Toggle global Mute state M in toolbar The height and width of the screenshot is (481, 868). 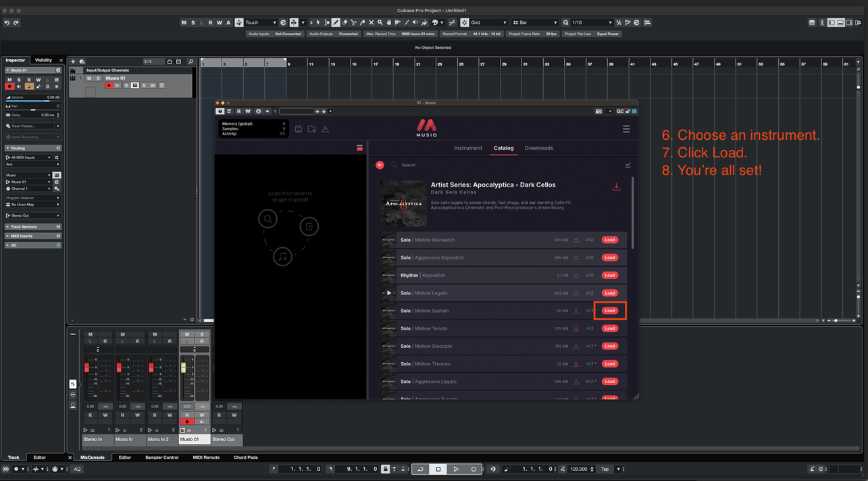click(x=184, y=23)
